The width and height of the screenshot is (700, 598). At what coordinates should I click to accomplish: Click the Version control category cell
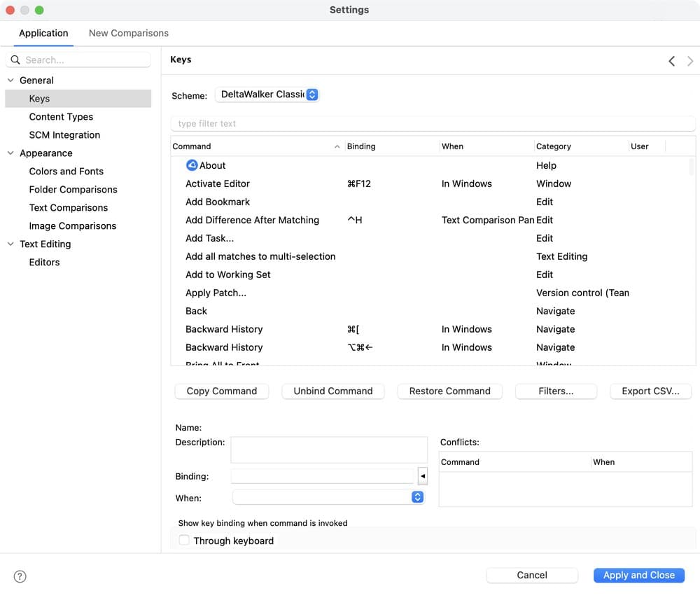tap(582, 293)
